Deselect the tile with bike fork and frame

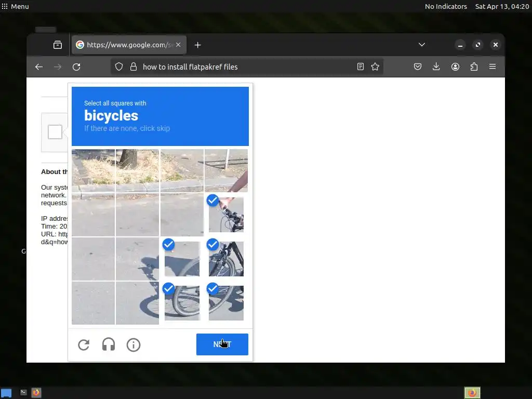[x=226, y=259]
